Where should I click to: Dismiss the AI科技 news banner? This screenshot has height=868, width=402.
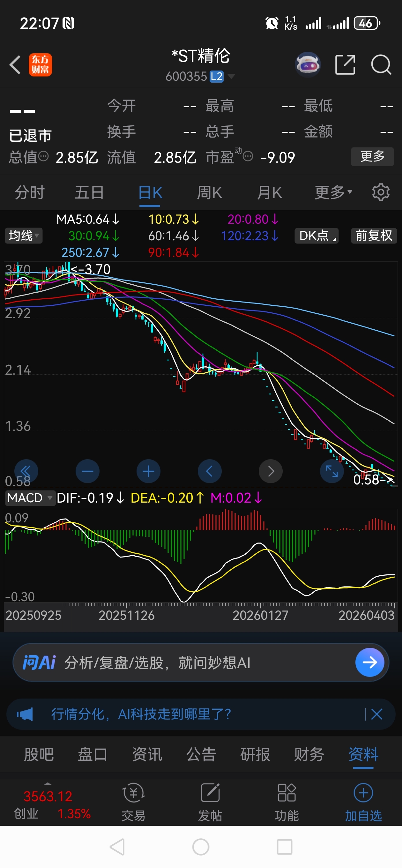pyautogui.click(x=377, y=714)
